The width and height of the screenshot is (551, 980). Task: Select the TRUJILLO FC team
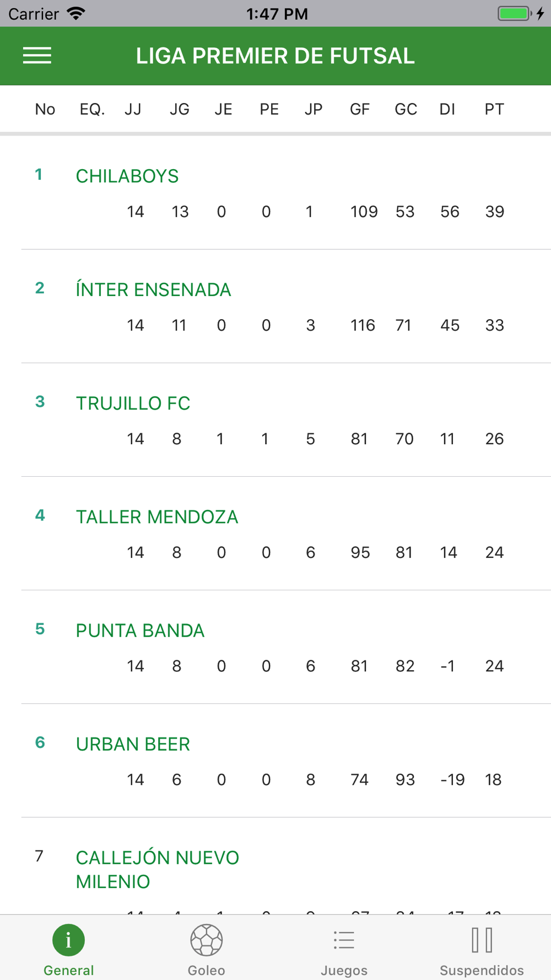pos(133,403)
